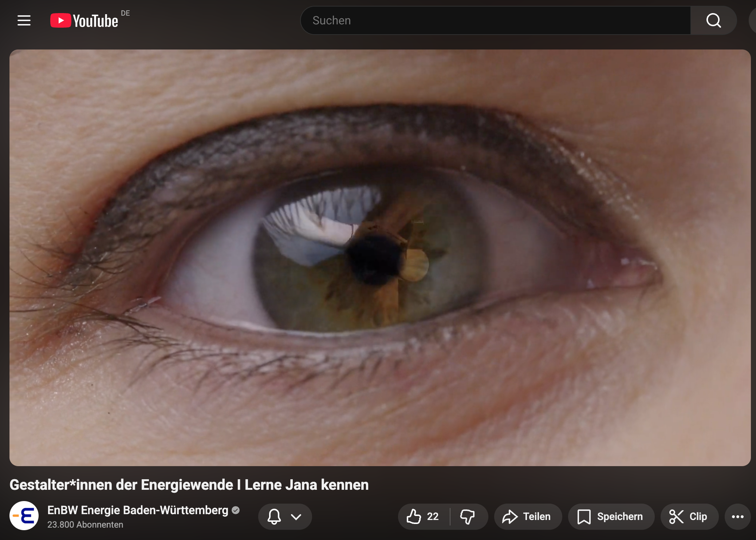Toggle the notification bell for EnBW channel
The image size is (756, 540).
274,516
